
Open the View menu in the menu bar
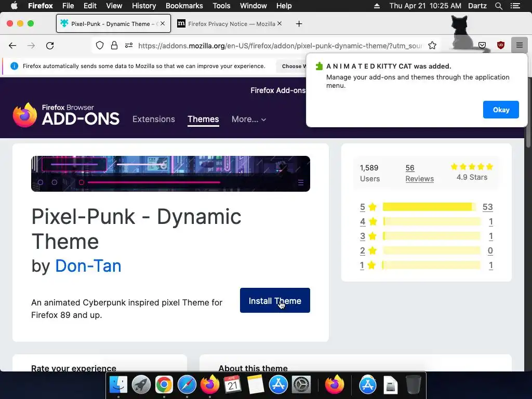[114, 6]
